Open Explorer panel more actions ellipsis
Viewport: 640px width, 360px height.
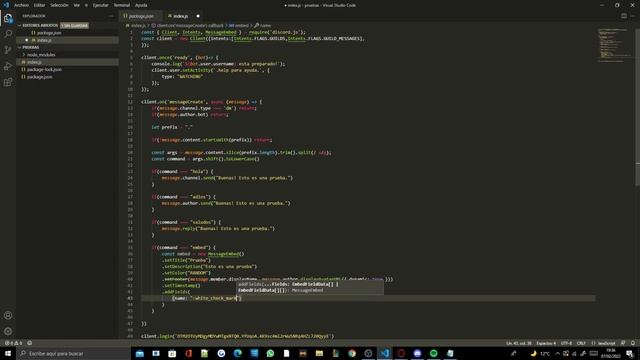click(111, 16)
